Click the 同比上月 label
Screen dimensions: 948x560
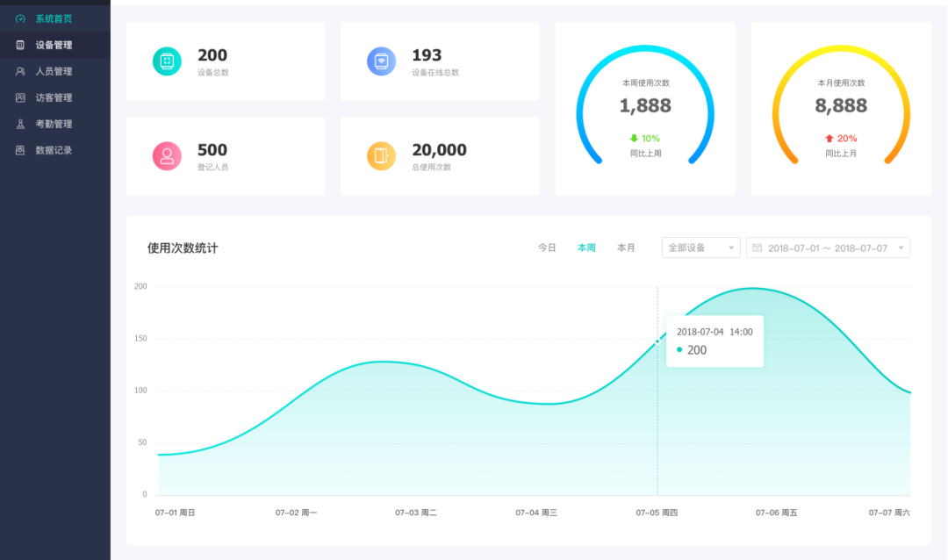[x=841, y=154]
